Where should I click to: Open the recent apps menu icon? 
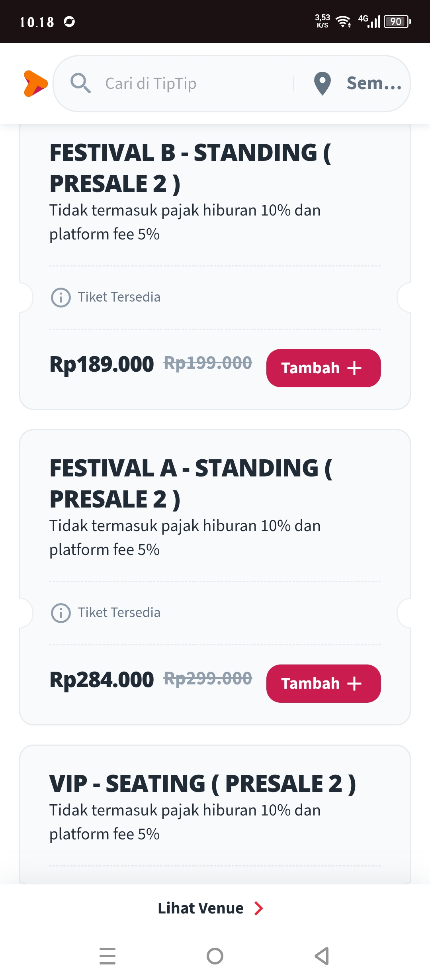[107, 956]
